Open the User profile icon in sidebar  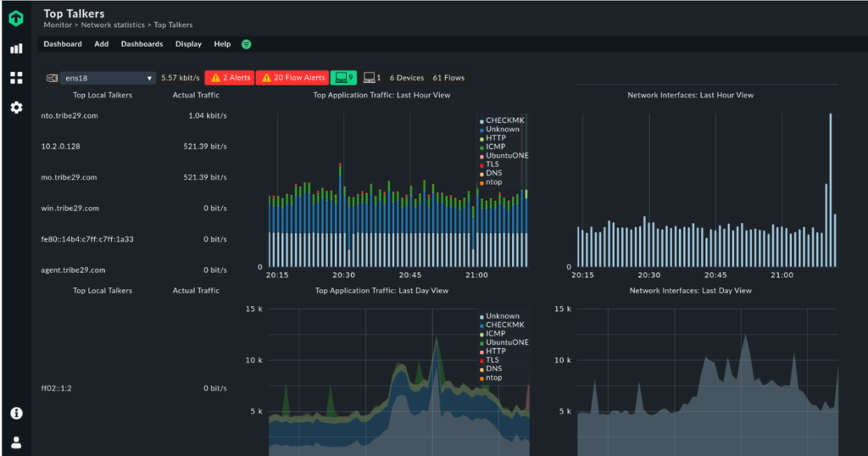[16, 442]
